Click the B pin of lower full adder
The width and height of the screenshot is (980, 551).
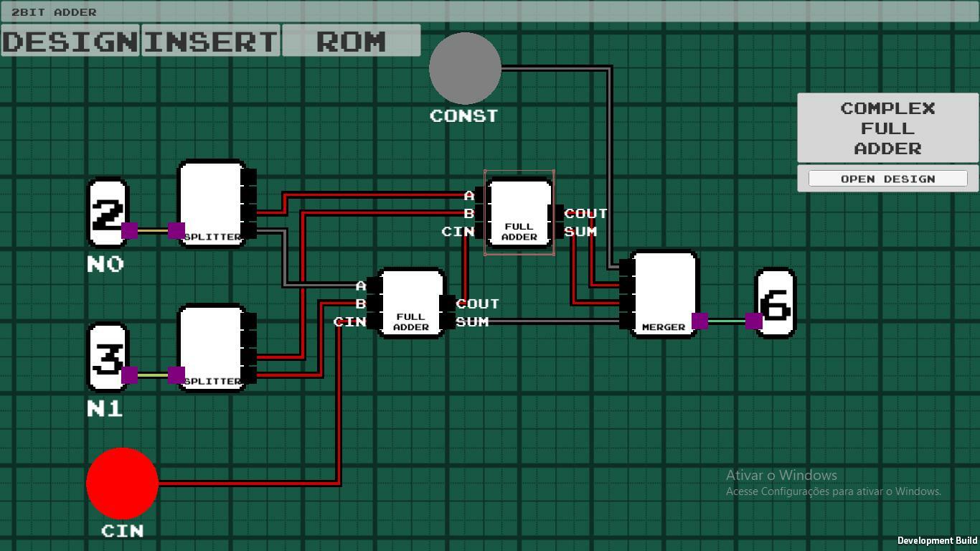373,303
